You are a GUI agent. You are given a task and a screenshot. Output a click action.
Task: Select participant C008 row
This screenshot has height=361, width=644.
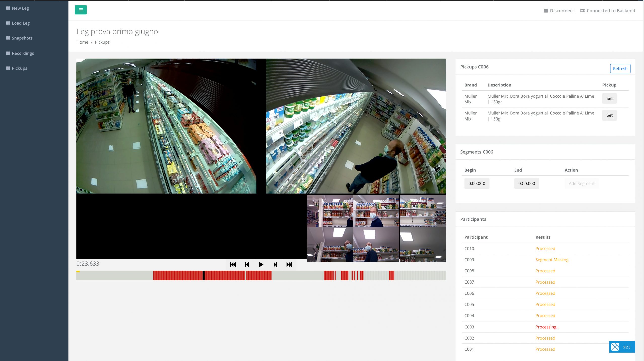point(545,271)
